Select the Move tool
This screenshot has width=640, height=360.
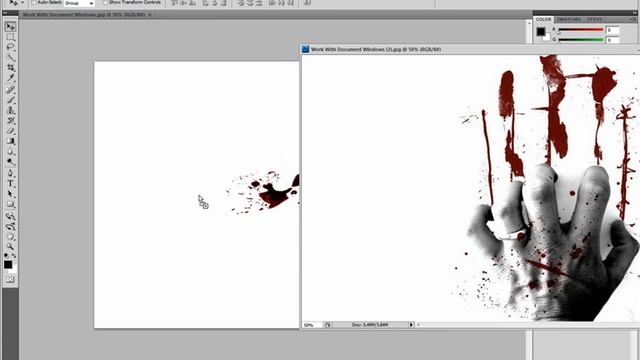[x=10, y=27]
